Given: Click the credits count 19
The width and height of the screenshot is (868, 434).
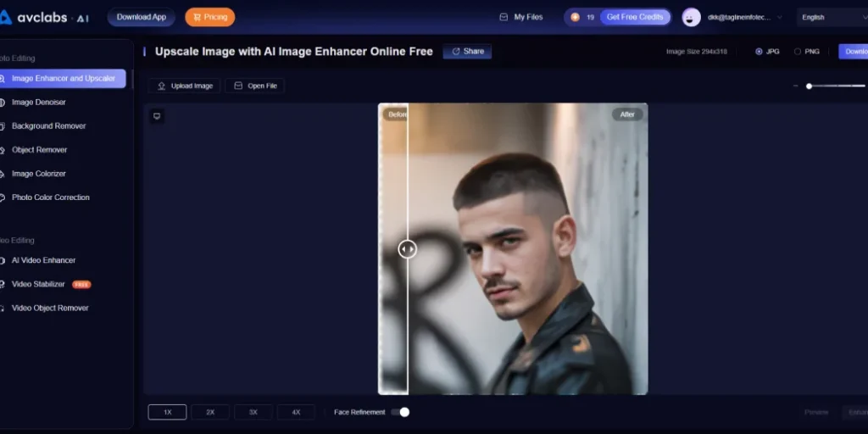Looking at the screenshot, I should pyautogui.click(x=590, y=17).
